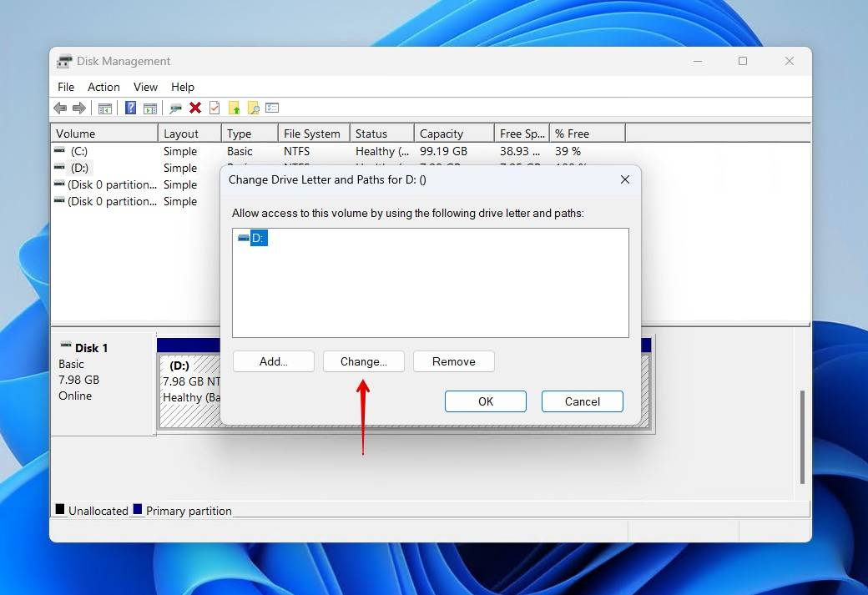Sort by File System column header

click(314, 134)
